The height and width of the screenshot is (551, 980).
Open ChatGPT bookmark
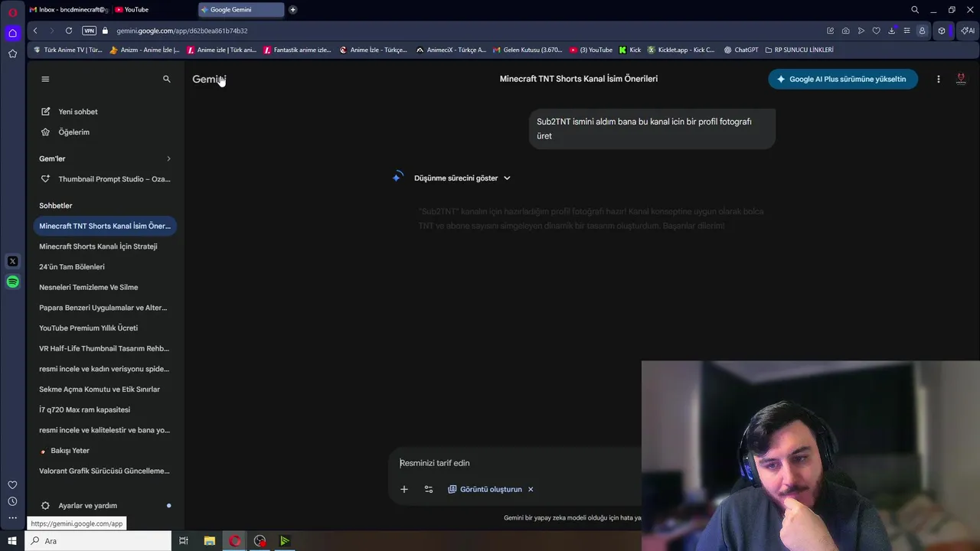(x=740, y=50)
